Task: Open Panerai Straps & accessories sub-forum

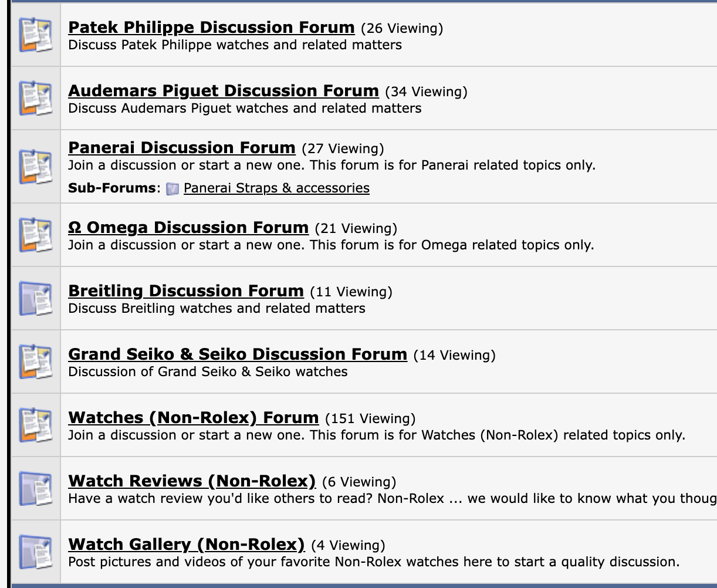Action: point(276,188)
